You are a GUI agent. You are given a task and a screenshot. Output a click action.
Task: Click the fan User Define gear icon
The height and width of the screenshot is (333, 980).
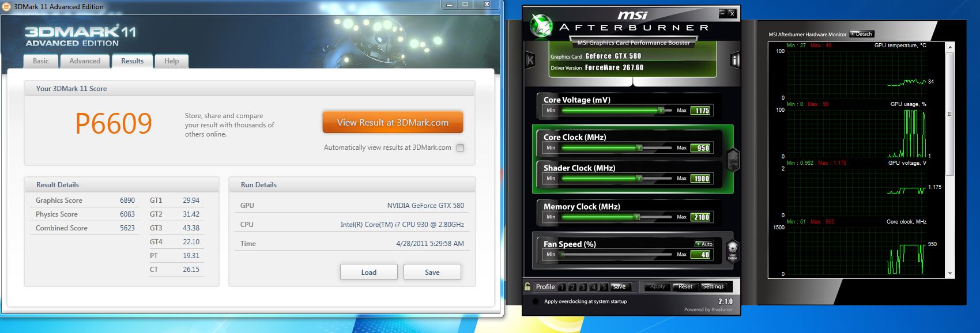pos(733,251)
